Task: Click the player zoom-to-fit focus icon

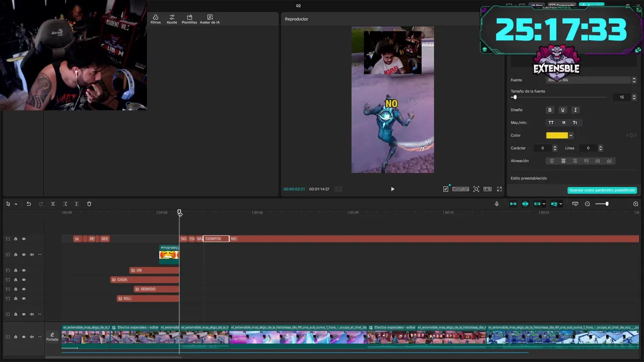Action: (x=476, y=189)
